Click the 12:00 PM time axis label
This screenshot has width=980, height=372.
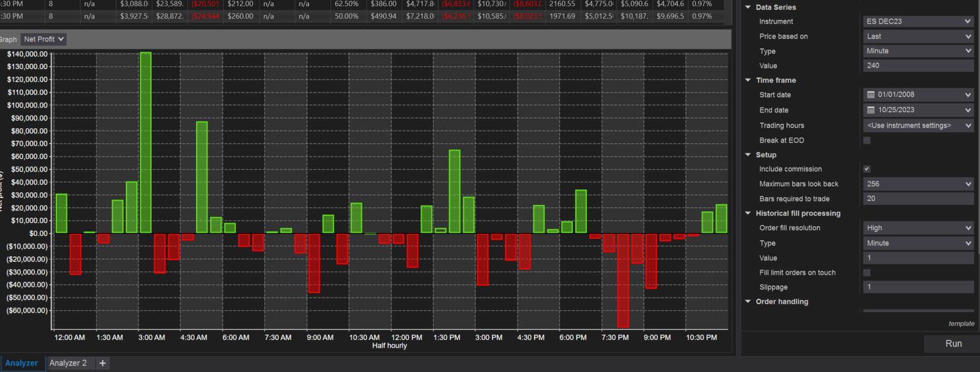(x=407, y=338)
